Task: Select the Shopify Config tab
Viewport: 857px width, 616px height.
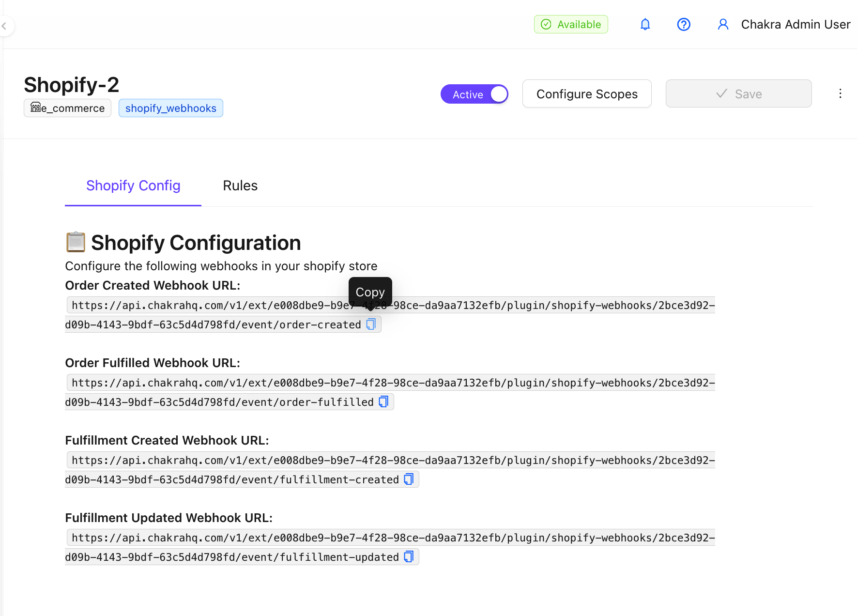Action: [x=133, y=185]
